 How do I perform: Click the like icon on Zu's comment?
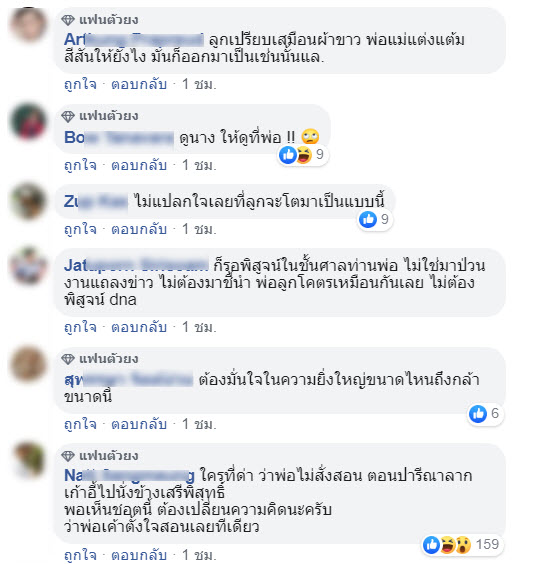368,219
